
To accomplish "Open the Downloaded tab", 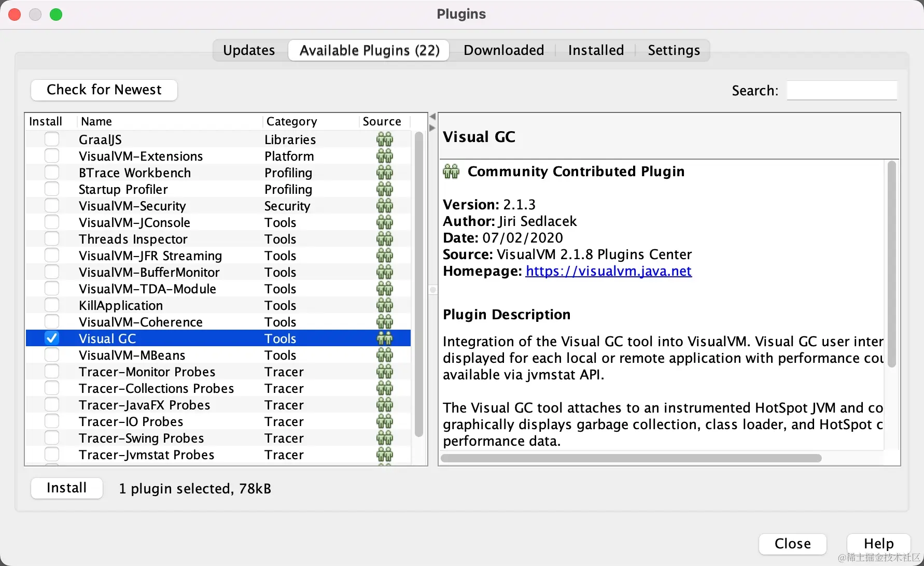I will [503, 50].
